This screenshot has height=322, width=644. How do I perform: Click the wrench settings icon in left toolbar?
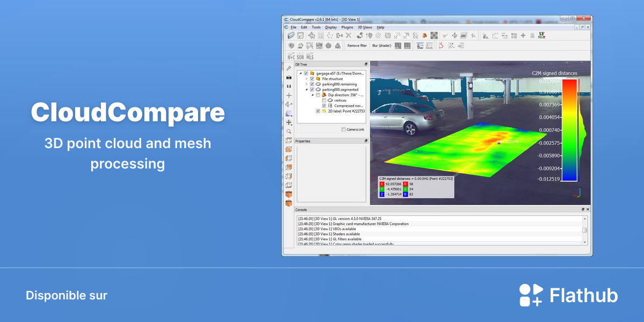(x=289, y=68)
